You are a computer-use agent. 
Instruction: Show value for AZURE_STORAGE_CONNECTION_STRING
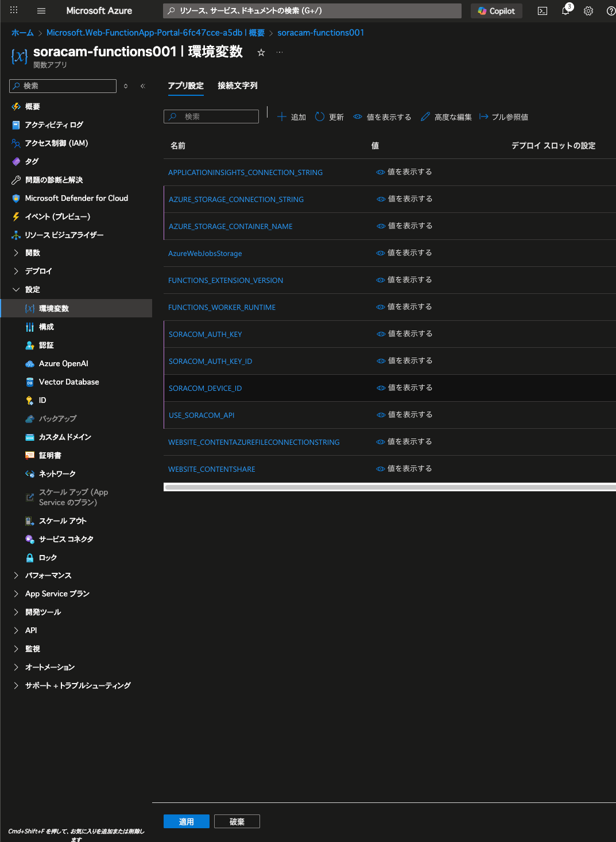click(405, 199)
